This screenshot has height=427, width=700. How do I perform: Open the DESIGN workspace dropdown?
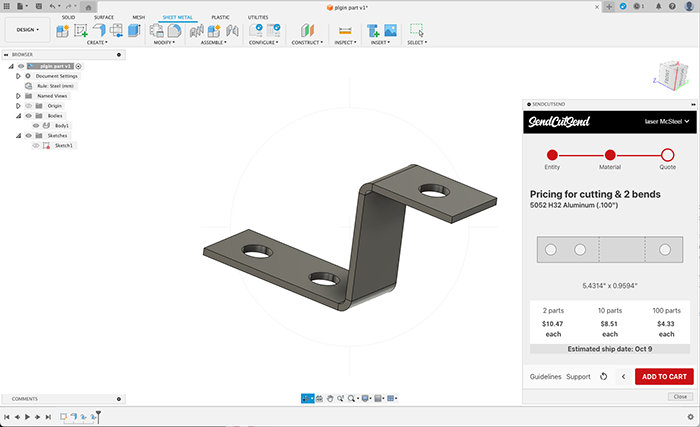coord(27,30)
